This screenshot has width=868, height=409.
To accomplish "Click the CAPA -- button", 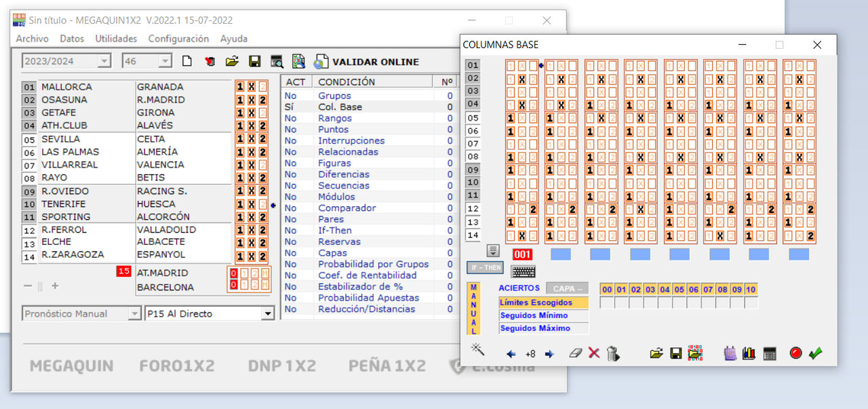I will pos(568,289).
